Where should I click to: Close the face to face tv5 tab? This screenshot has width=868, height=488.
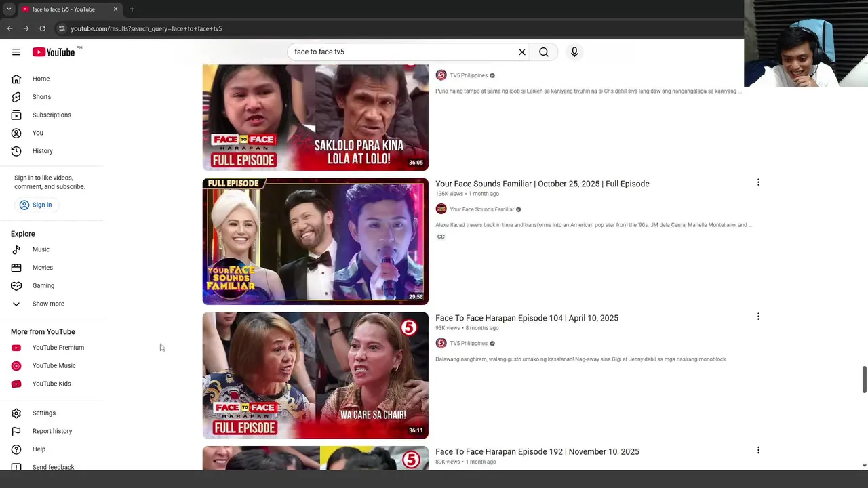[115, 9]
